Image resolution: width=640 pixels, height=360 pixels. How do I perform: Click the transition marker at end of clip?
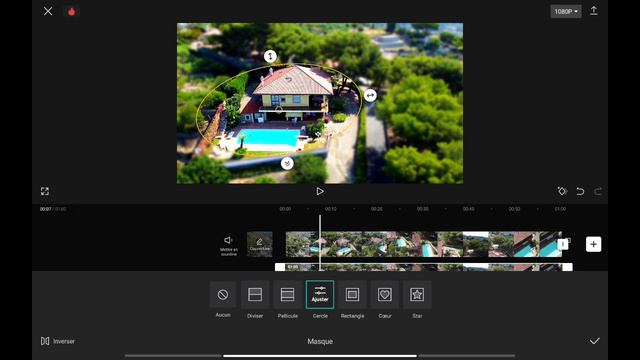(563, 244)
